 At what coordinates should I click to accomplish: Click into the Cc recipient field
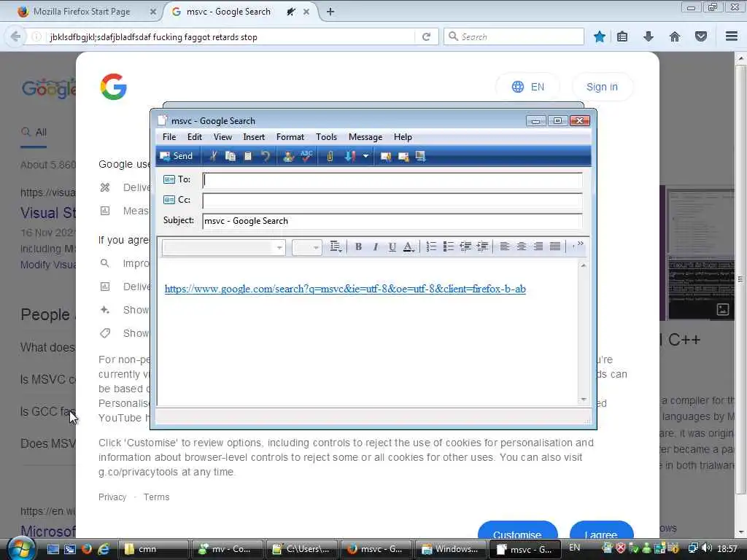[x=392, y=201]
